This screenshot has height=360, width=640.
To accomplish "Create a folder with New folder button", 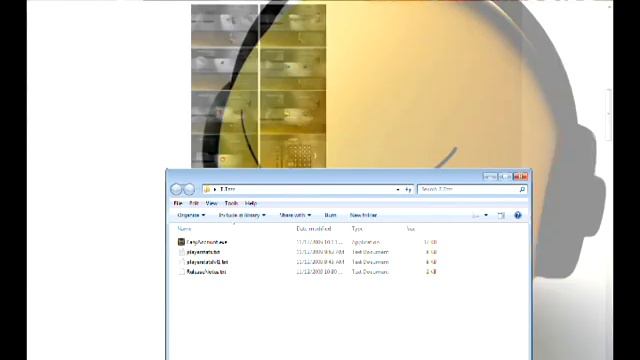I will [x=363, y=215].
